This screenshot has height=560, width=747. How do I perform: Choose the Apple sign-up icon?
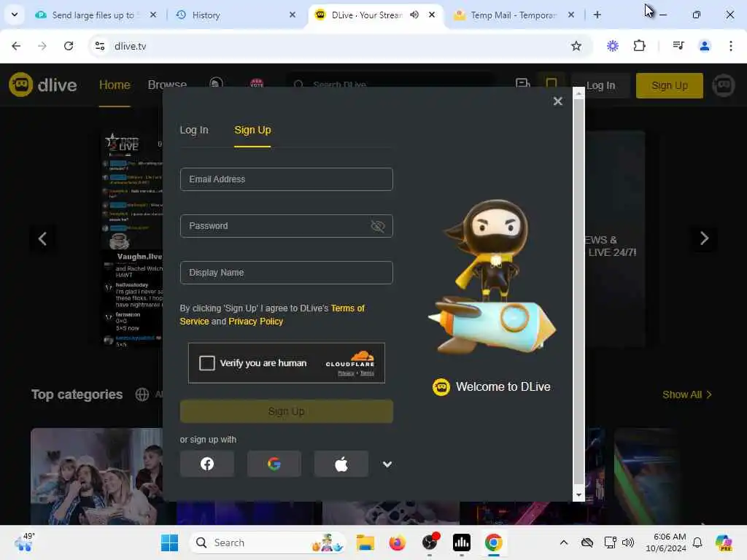pos(341,463)
